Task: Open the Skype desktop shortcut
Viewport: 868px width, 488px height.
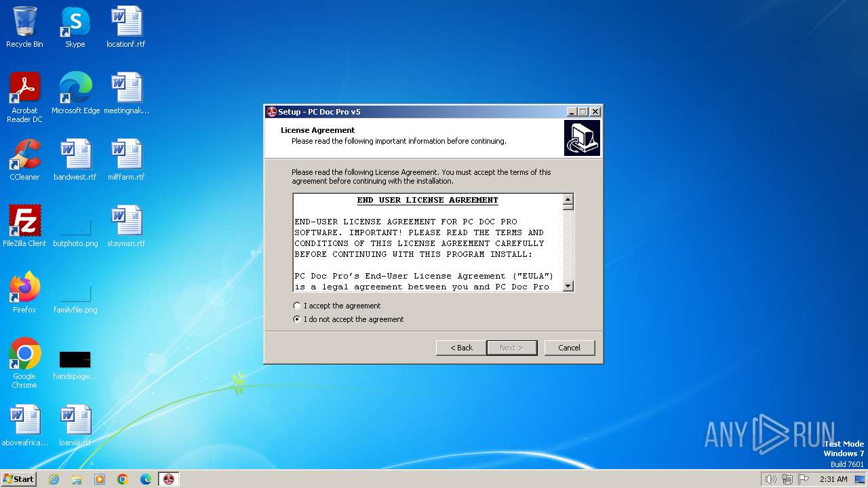Action: (x=75, y=27)
